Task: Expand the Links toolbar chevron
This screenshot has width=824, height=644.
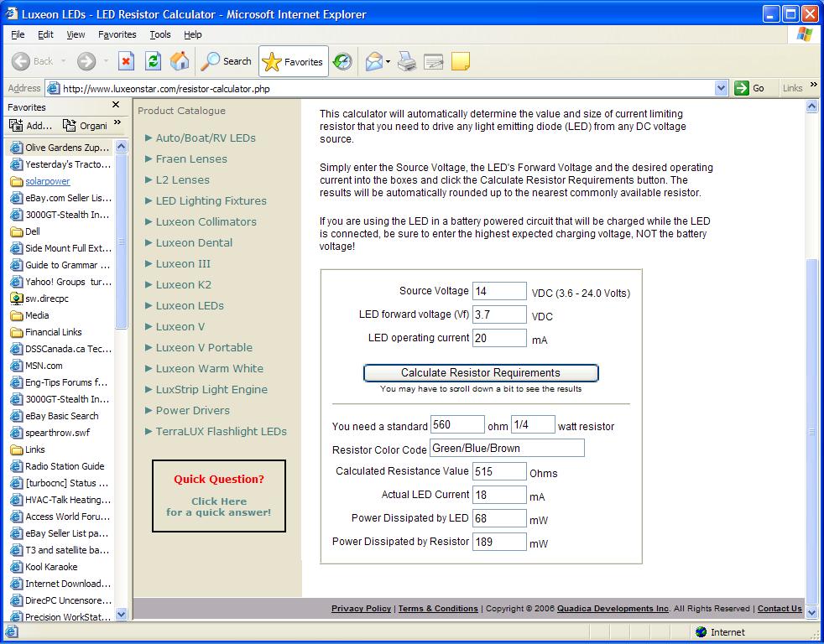Action: click(x=813, y=85)
